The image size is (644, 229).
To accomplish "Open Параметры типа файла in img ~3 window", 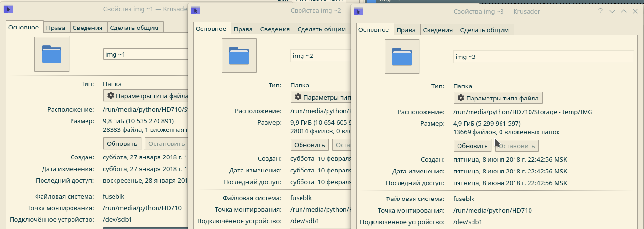I will pyautogui.click(x=499, y=98).
